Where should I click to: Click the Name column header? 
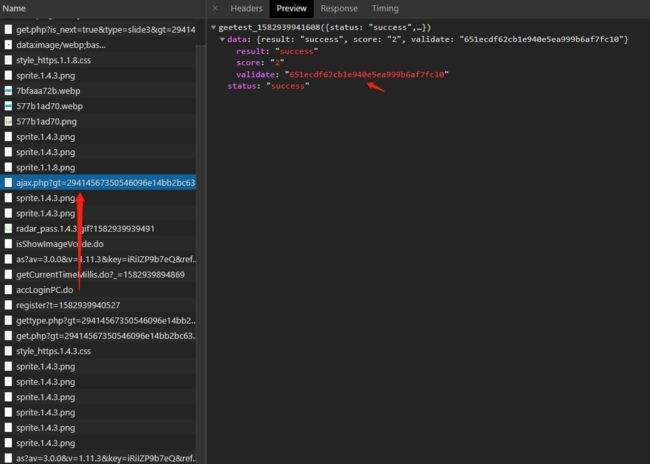[14, 8]
